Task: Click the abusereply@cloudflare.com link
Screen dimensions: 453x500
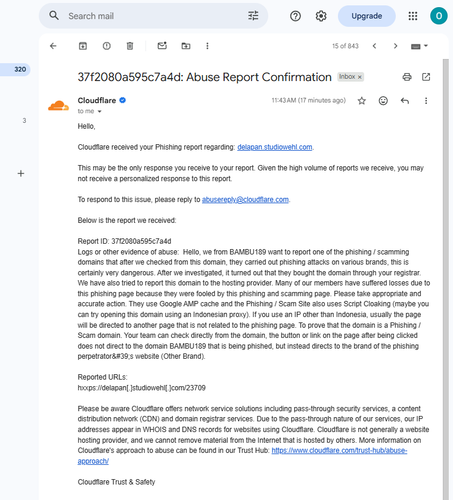Action: 245,200
